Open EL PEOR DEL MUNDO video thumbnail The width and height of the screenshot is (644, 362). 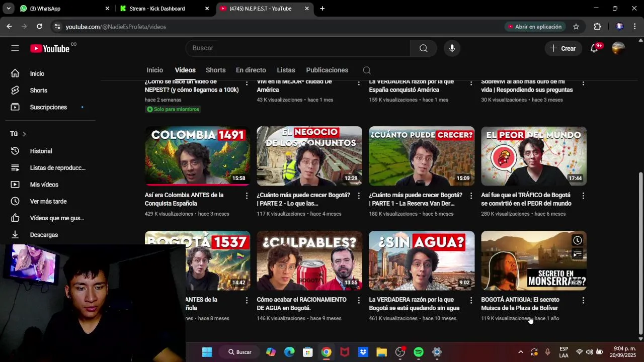click(534, 156)
